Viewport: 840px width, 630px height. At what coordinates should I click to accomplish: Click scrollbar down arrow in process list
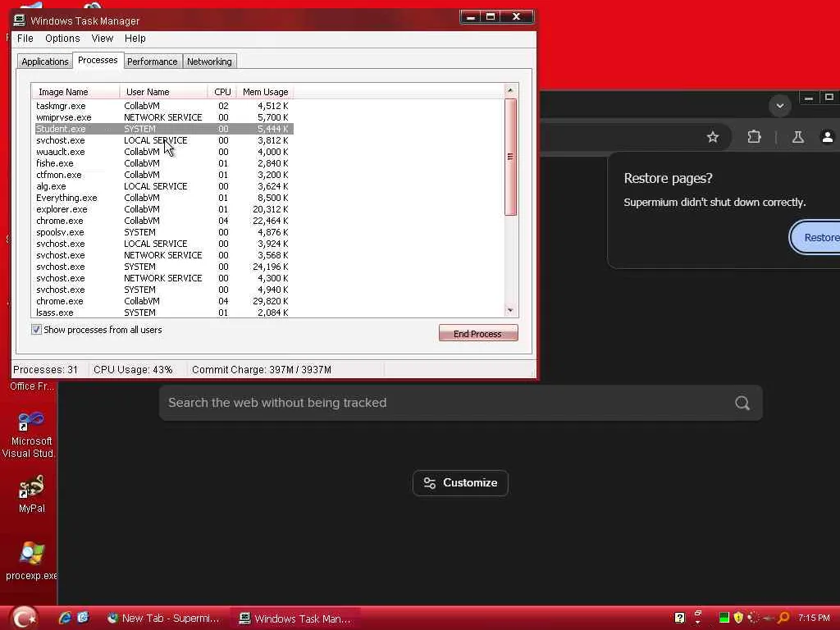(x=510, y=310)
